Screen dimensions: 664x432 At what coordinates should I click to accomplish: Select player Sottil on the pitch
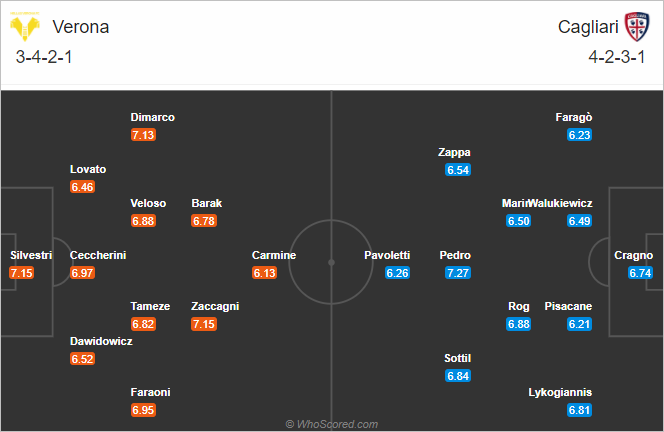pos(458,358)
